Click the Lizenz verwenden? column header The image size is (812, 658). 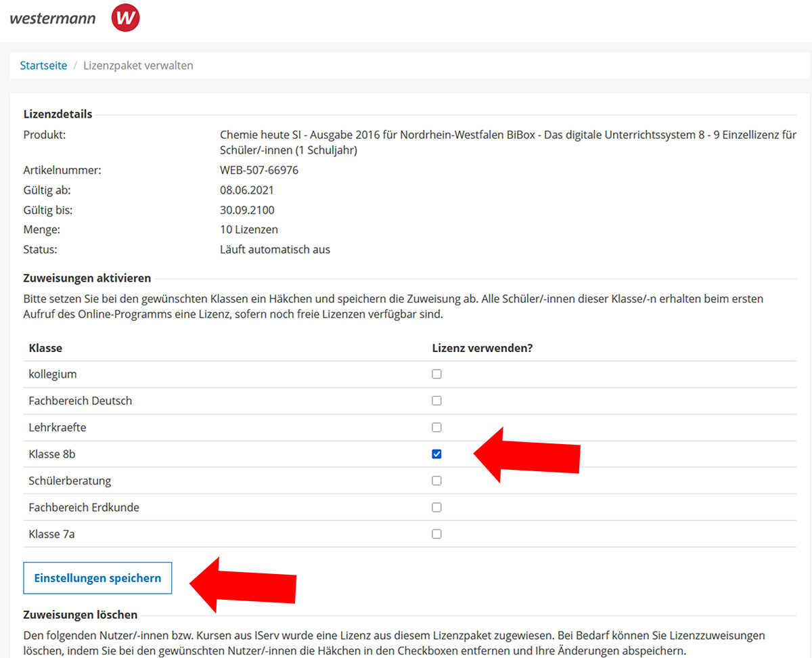pos(482,348)
